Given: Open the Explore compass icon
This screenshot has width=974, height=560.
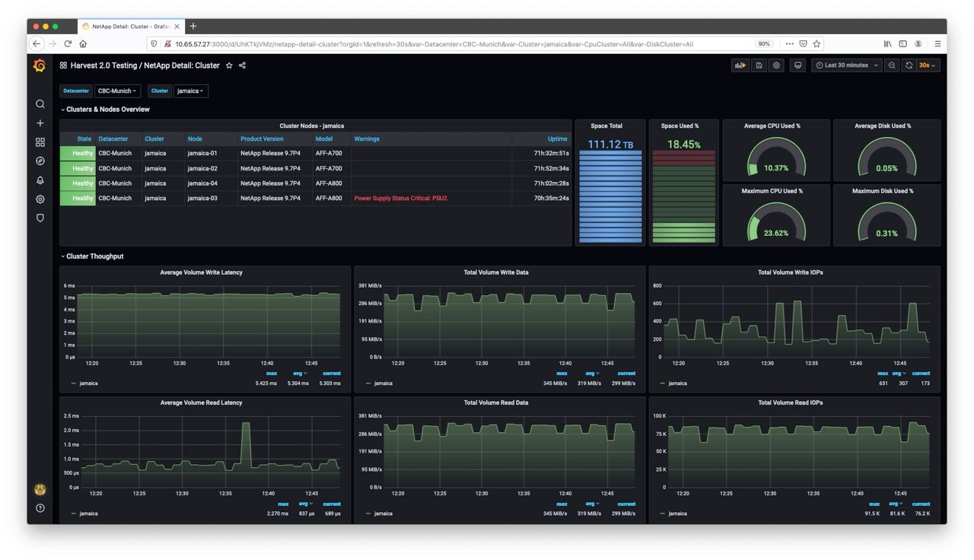Looking at the screenshot, I should point(40,161).
